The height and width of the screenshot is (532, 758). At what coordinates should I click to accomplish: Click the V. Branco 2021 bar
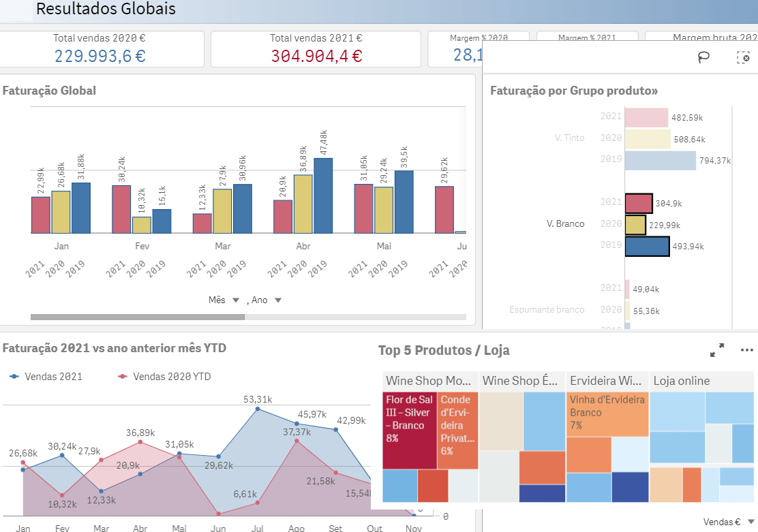click(x=639, y=204)
